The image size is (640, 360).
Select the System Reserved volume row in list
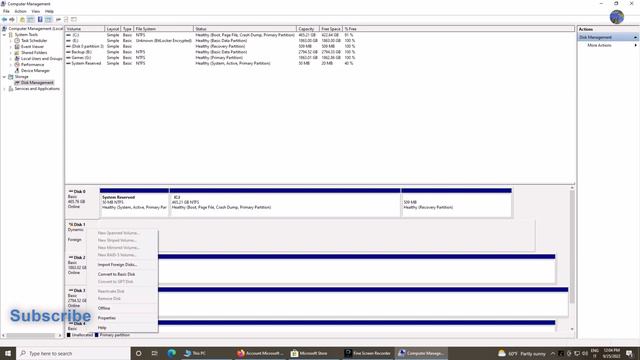tap(210, 64)
